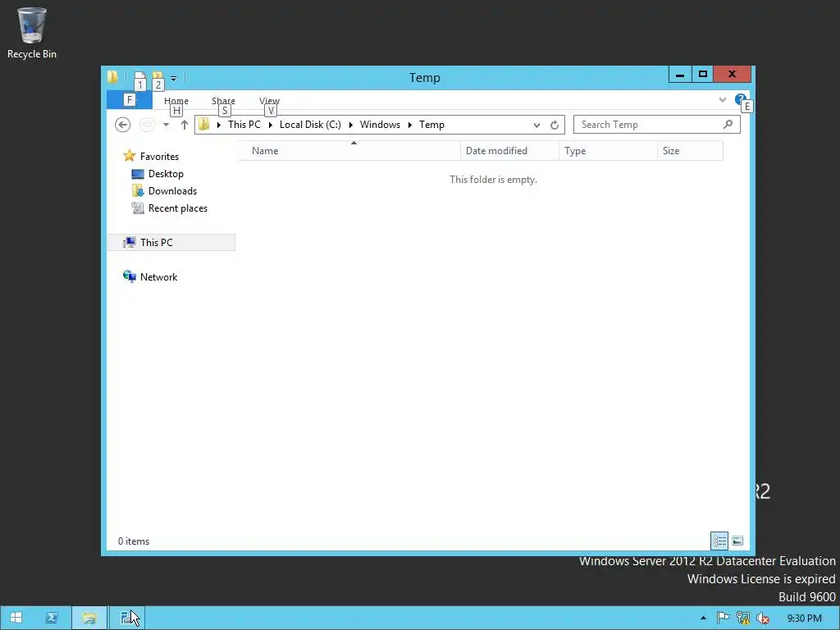
Task: Select Network in the navigation pane
Action: (x=158, y=277)
